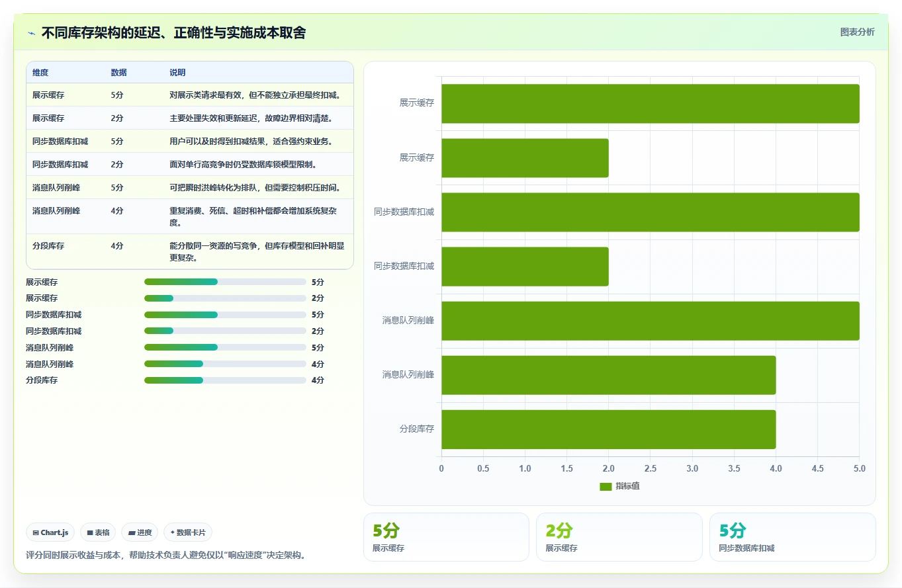Click the 分段库存 chart bar

[609, 429]
